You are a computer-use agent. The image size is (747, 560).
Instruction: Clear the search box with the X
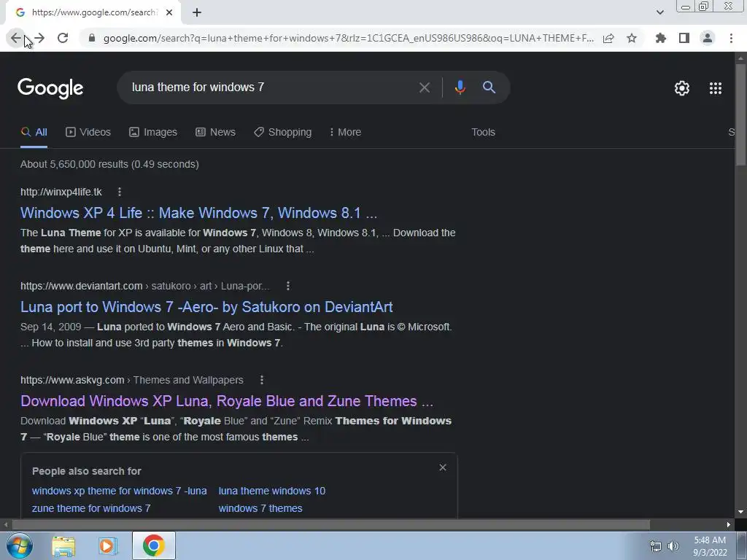coord(425,87)
